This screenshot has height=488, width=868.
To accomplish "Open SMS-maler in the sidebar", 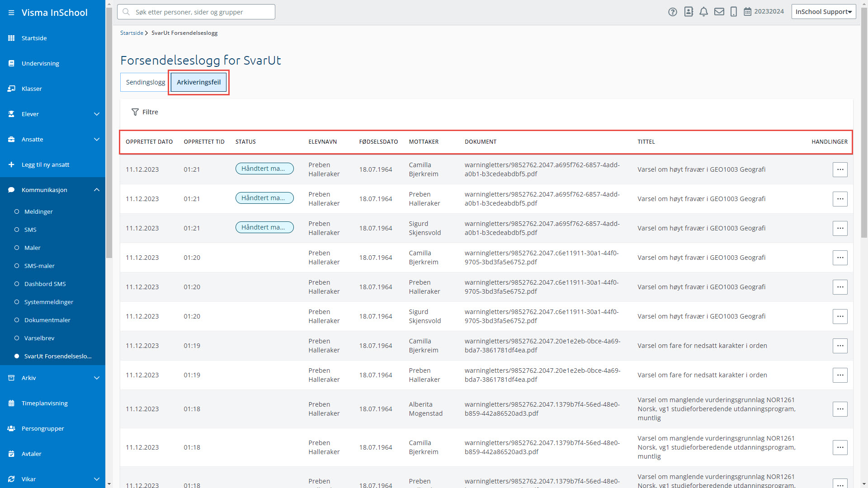I will click(39, 266).
